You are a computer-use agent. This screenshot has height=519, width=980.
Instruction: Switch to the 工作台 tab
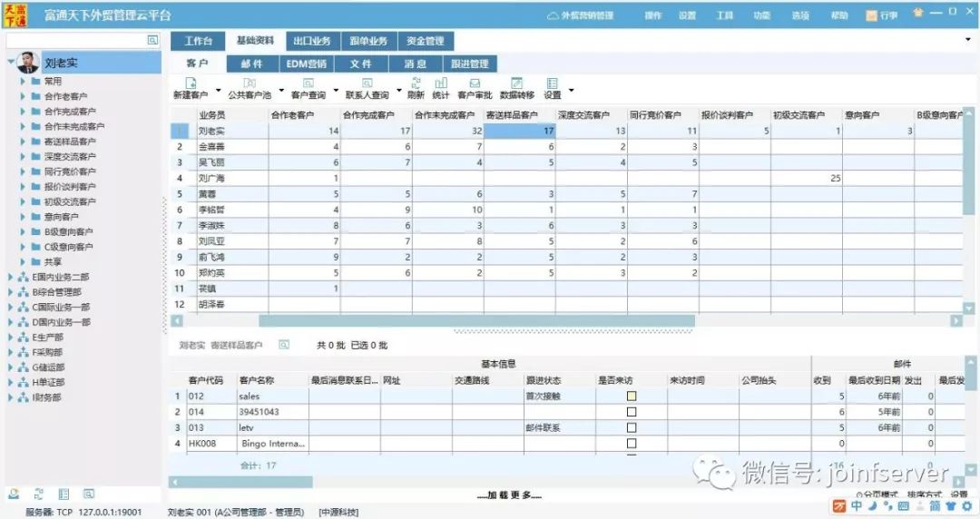pyautogui.click(x=198, y=41)
